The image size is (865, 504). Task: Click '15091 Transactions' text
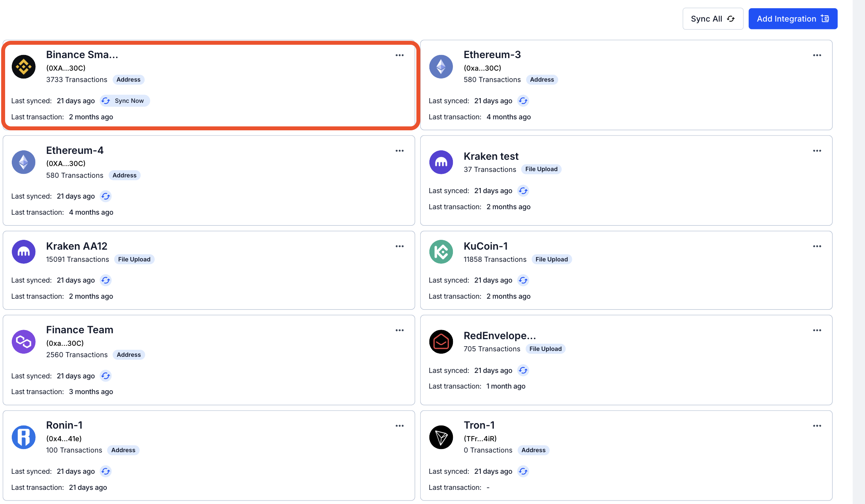[77, 259]
